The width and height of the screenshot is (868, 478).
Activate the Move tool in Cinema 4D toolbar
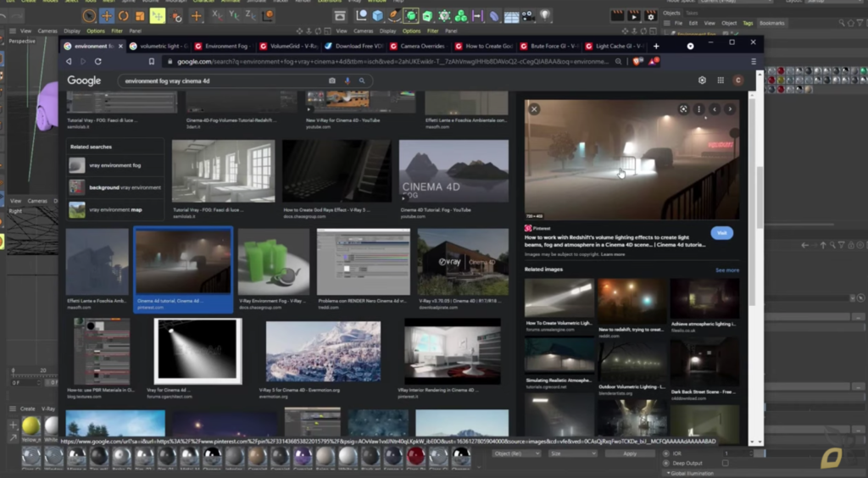107,16
